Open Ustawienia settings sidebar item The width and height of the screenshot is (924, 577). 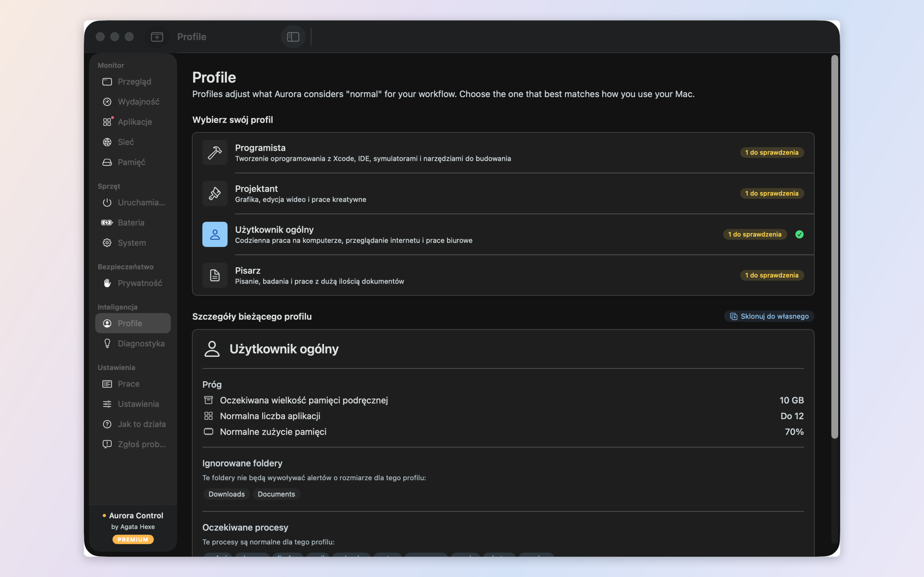pyautogui.click(x=133, y=404)
